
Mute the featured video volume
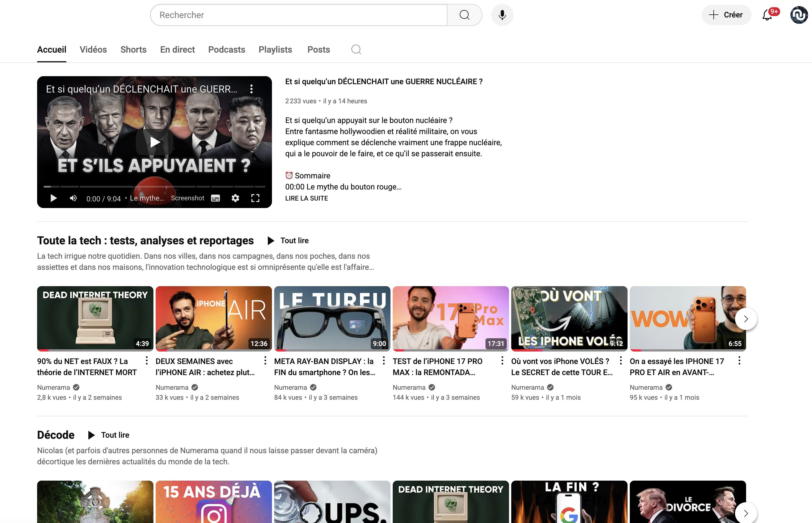[x=73, y=198]
